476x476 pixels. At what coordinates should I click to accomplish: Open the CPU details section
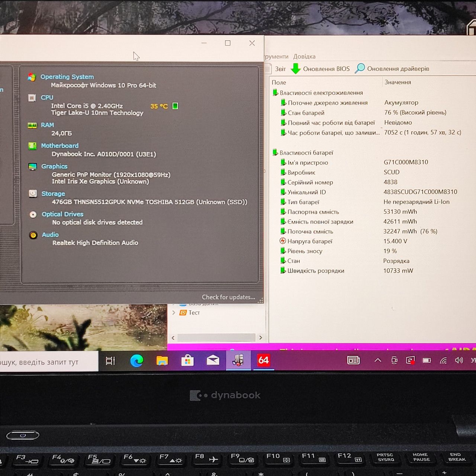47,97
